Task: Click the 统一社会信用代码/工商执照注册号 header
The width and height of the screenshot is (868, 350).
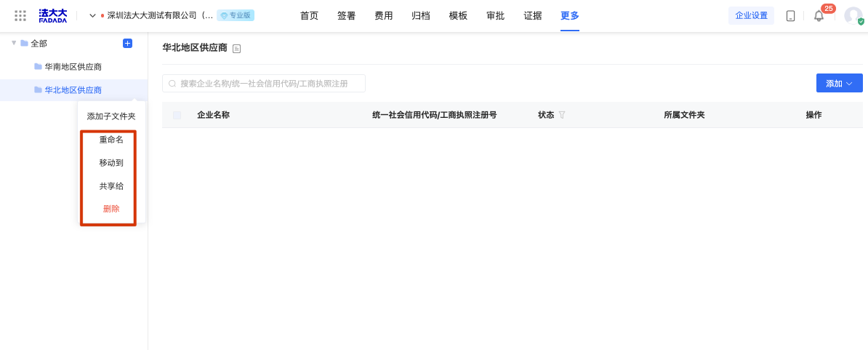Action: pyautogui.click(x=435, y=115)
